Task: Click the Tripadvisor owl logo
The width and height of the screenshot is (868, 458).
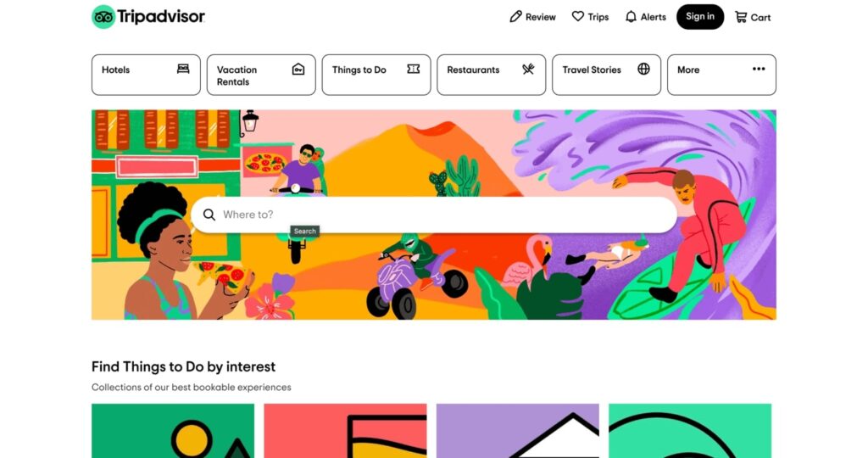Action: (x=103, y=17)
